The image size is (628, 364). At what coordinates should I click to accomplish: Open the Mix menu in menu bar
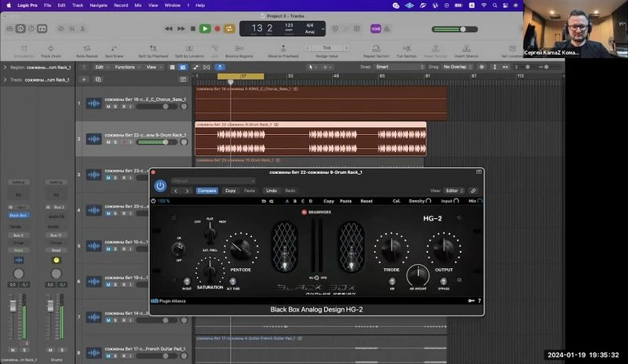pyautogui.click(x=138, y=5)
